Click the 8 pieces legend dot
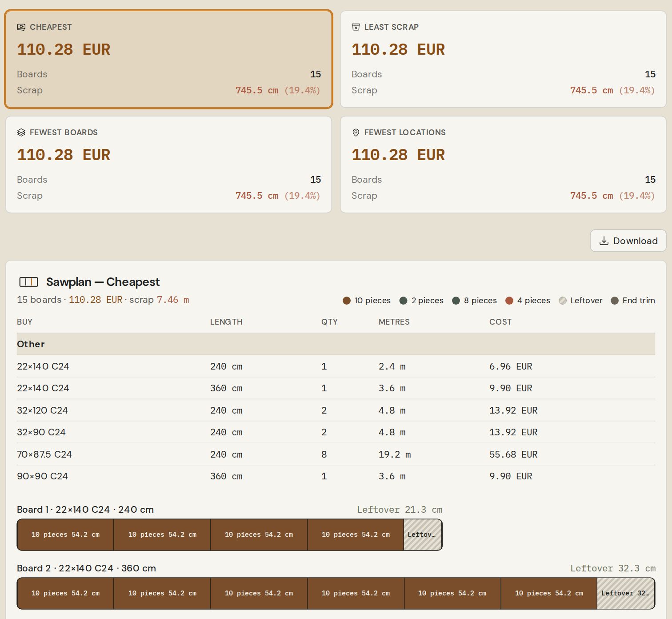 456,301
